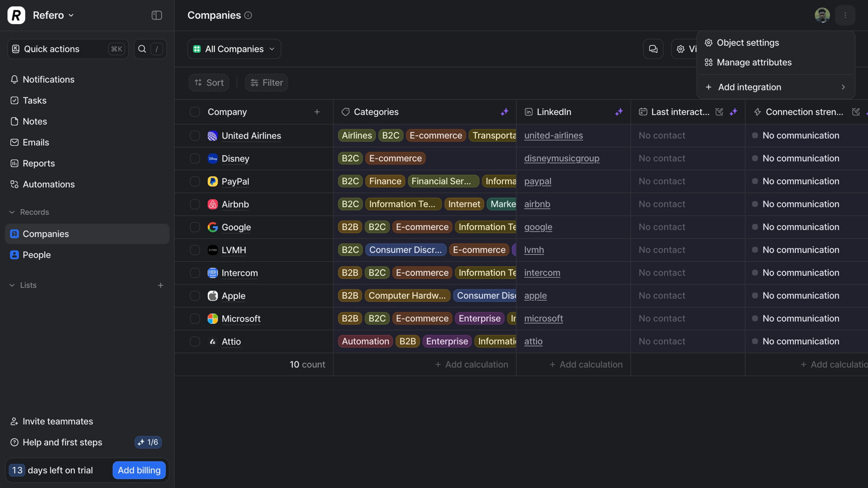
Task: Choose Manage attributes from menu
Action: [x=754, y=62]
